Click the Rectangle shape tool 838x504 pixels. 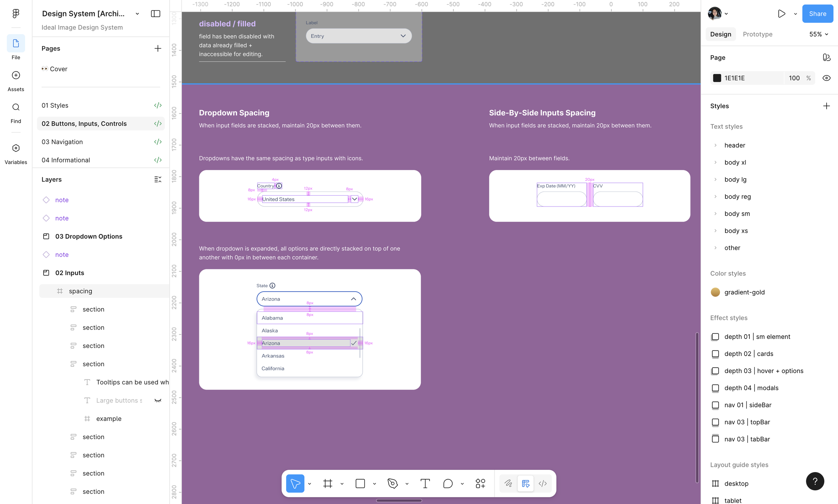[x=360, y=483]
